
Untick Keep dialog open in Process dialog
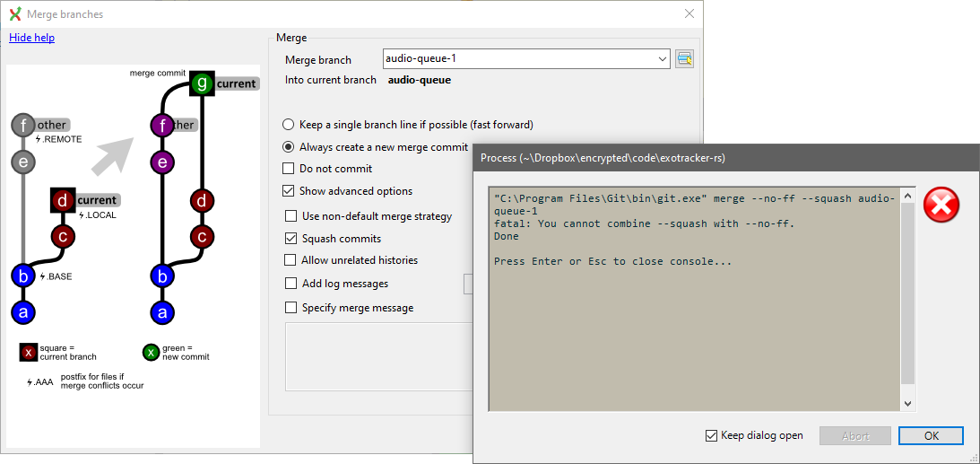pyautogui.click(x=711, y=435)
